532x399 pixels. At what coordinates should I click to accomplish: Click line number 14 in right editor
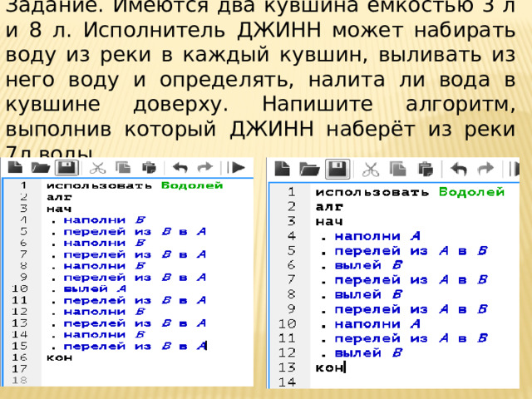click(288, 382)
